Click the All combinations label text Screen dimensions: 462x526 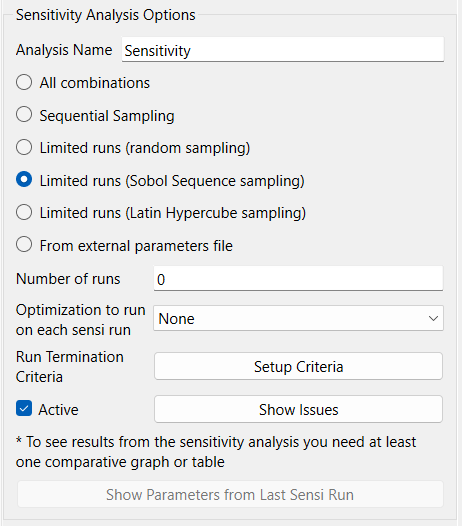coord(95,83)
